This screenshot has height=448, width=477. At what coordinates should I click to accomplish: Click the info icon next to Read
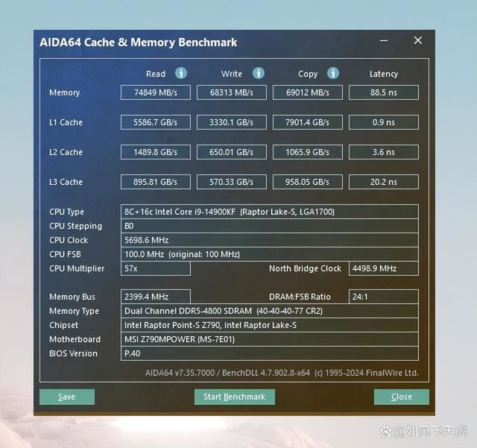tap(181, 73)
